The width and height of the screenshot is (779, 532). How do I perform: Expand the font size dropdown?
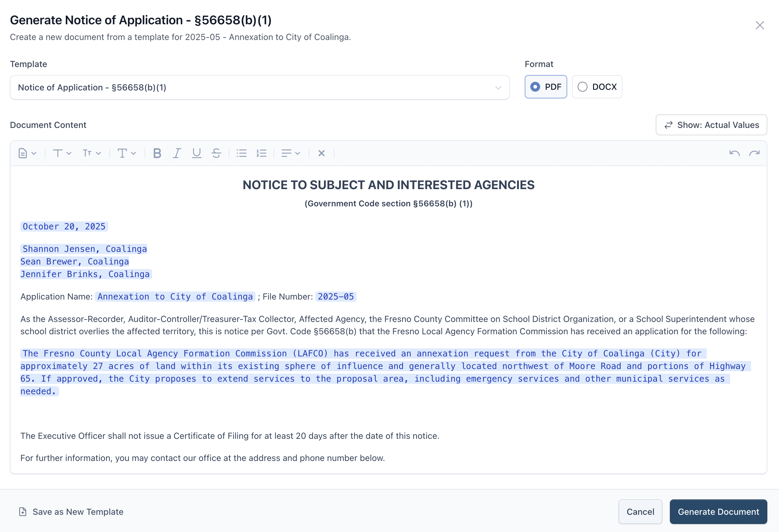tap(92, 153)
